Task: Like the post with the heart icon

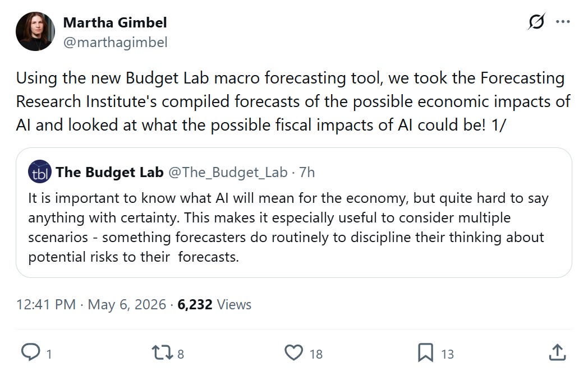Action: pyautogui.click(x=293, y=353)
